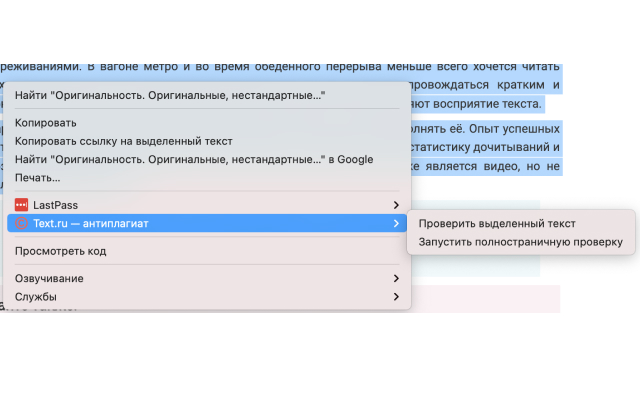
Task: Open the LastPass menu item
Action: [x=207, y=205]
